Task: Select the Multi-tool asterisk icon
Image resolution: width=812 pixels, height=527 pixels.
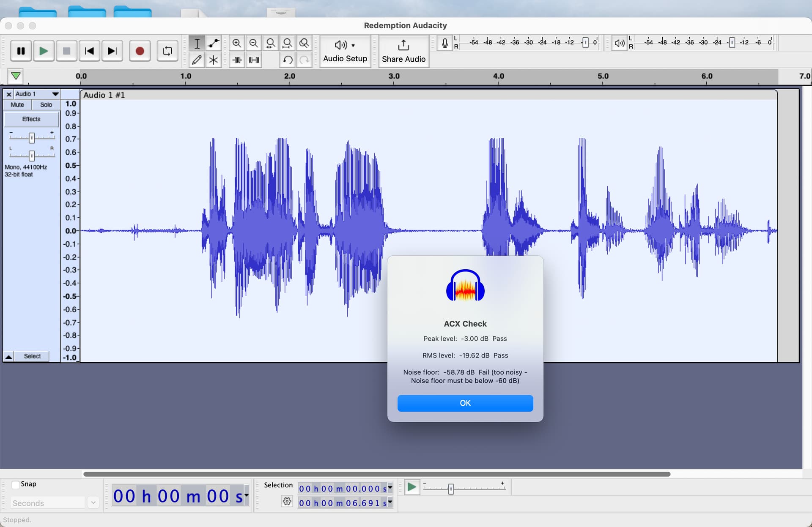Action: tap(214, 60)
